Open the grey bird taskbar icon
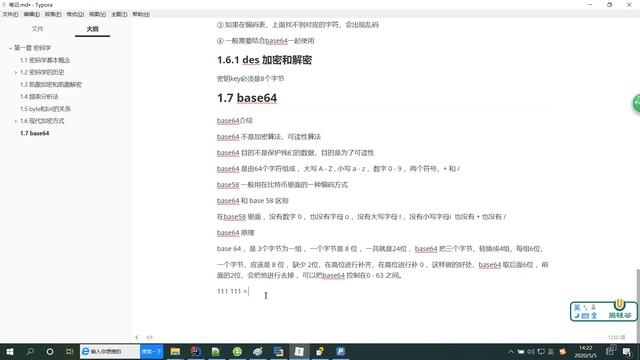The image size is (640, 360). tap(258, 351)
